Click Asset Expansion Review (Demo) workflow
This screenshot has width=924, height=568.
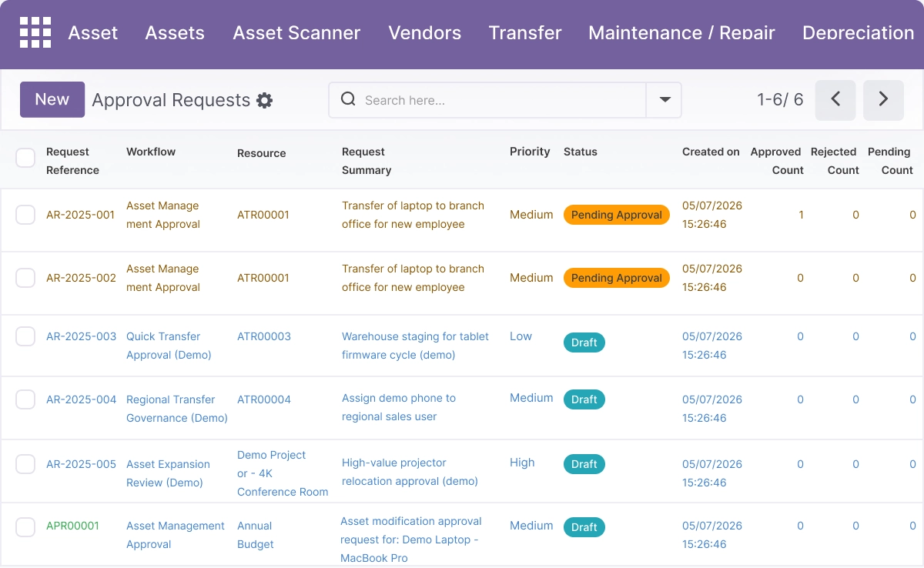tap(168, 473)
